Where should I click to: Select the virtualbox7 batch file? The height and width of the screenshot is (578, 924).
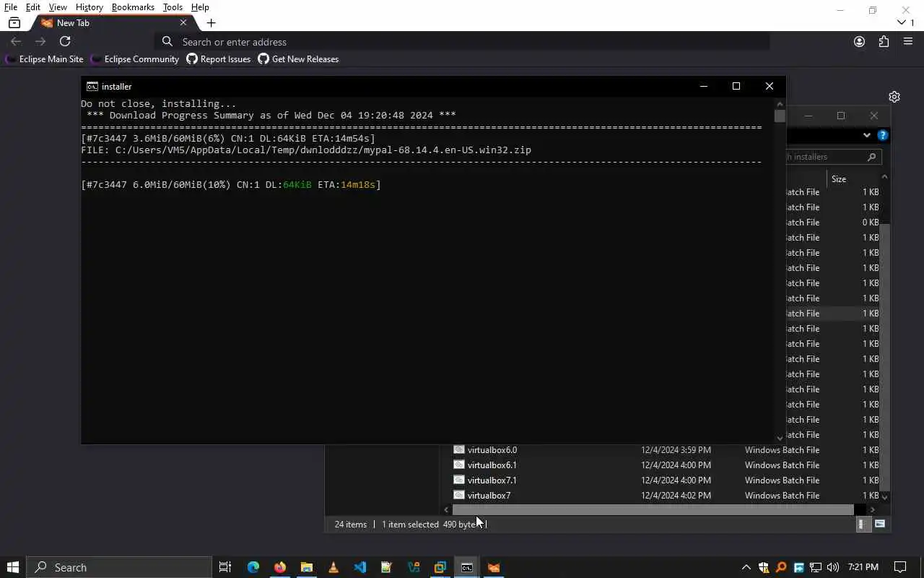click(x=481, y=496)
